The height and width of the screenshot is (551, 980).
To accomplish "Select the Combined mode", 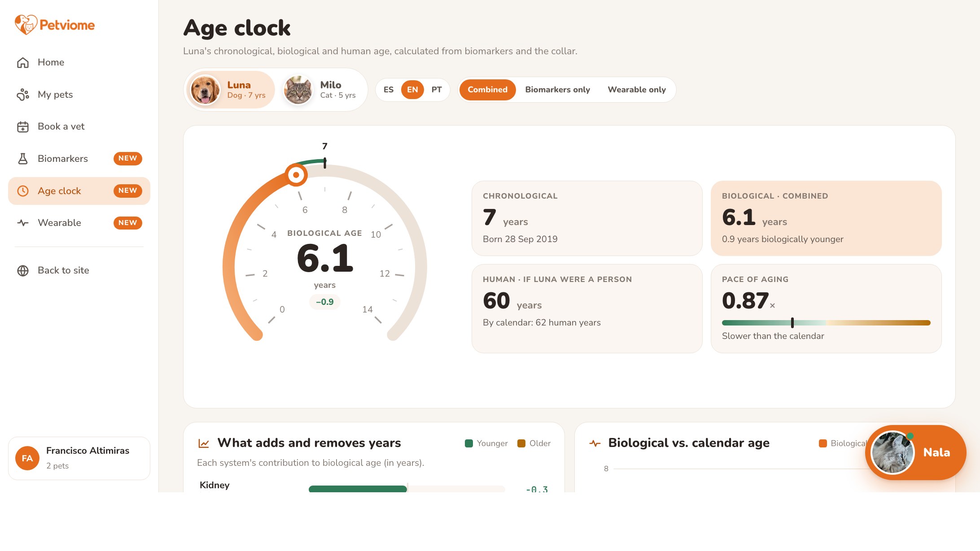I will [487, 90].
